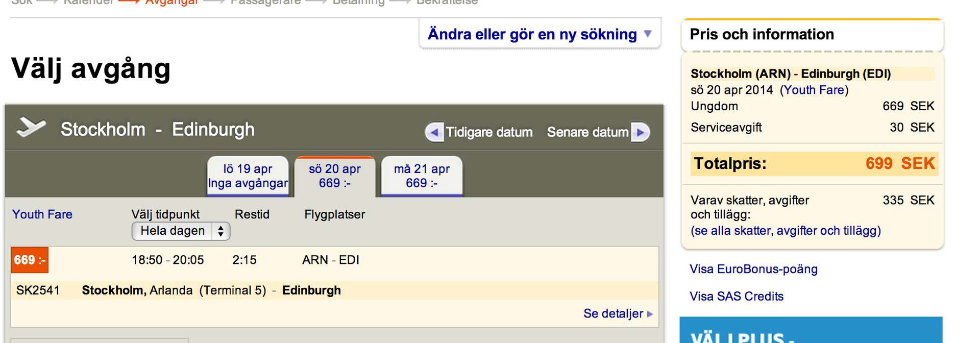Go to the Passagerare step in the breadcrumb
Viewport: 980px width, 343px height.
click(x=265, y=3)
